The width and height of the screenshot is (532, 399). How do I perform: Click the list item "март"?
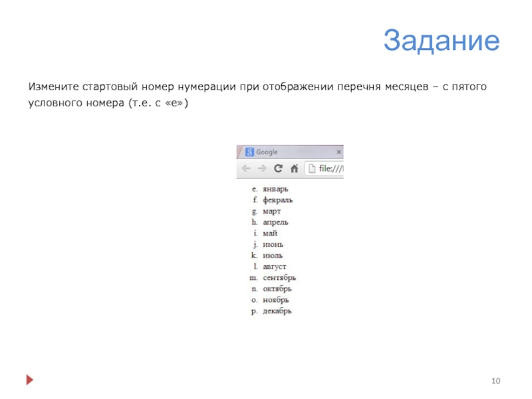(x=272, y=211)
